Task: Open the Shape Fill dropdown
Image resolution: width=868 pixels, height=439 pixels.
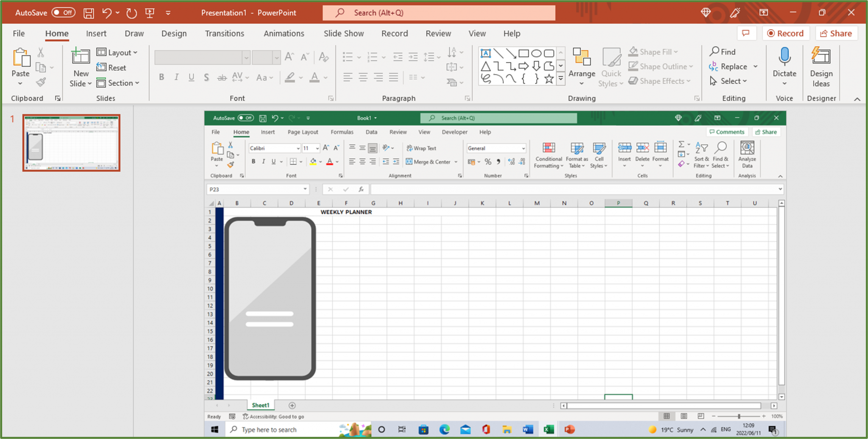Action: coord(654,51)
